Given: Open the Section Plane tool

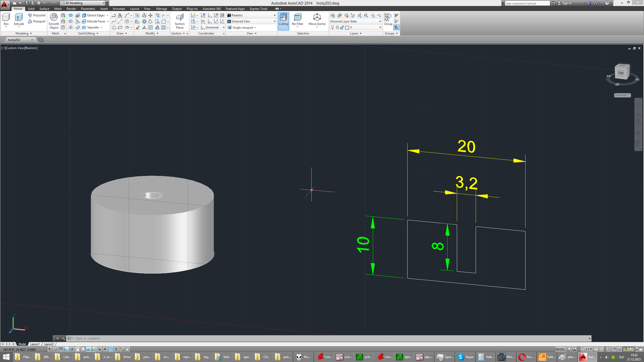Looking at the screenshot, I should [180, 22].
